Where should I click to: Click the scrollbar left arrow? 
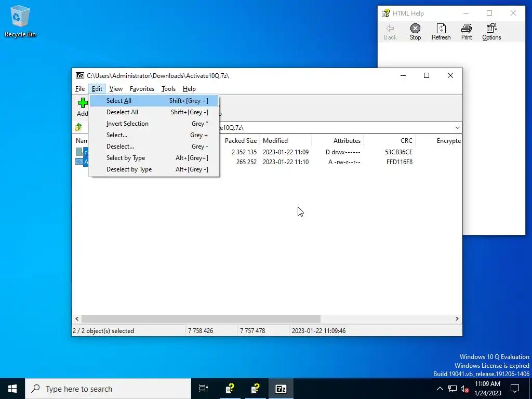point(77,318)
